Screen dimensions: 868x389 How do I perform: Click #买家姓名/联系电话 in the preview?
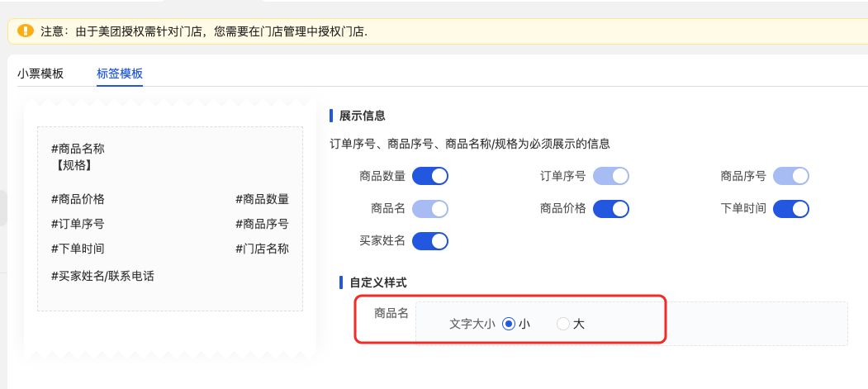tap(102, 276)
